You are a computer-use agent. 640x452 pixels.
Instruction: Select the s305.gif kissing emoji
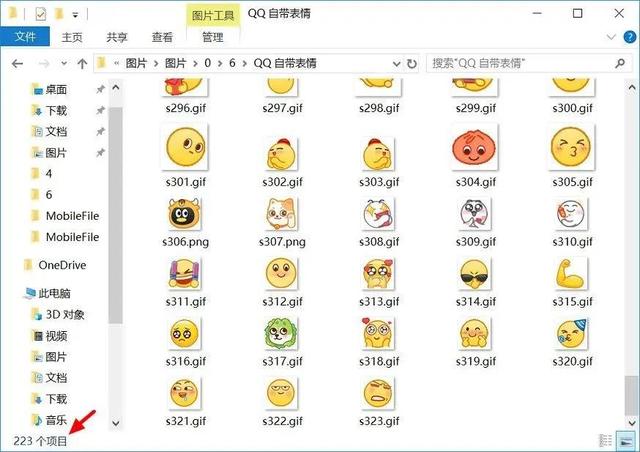pyautogui.click(x=571, y=147)
